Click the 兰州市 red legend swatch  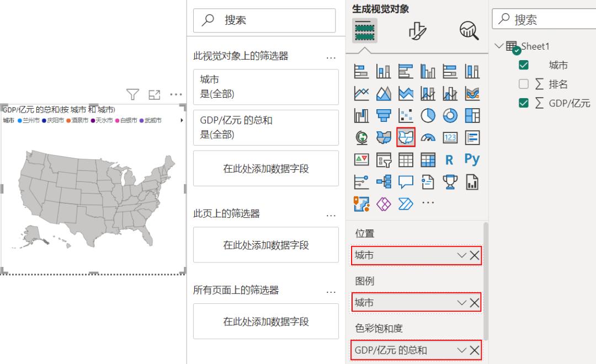[x=20, y=120]
